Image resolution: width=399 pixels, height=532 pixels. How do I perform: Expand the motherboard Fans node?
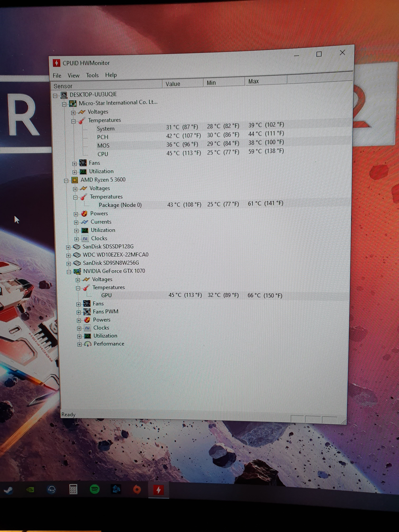pyautogui.click(x=74, y=164)
